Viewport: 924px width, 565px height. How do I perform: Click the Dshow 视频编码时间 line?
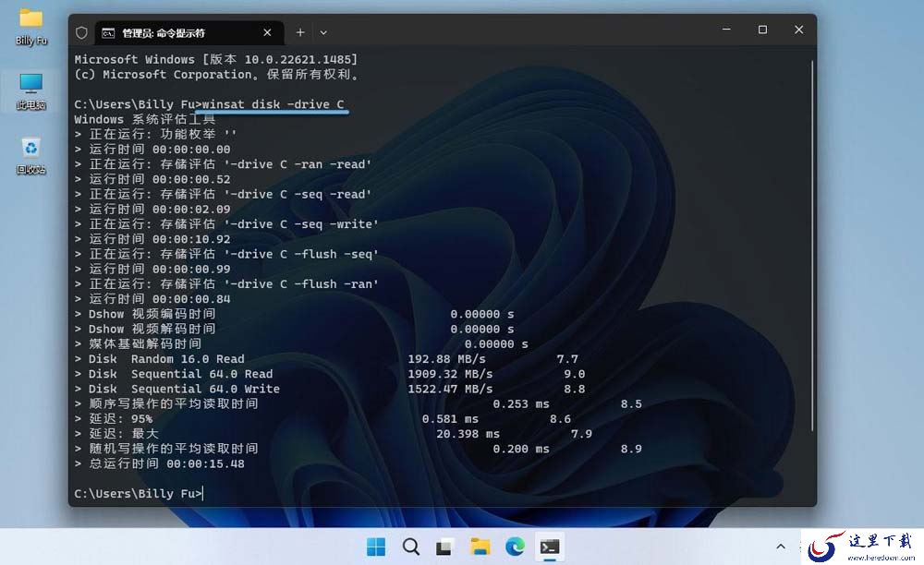tap(294, 314)
